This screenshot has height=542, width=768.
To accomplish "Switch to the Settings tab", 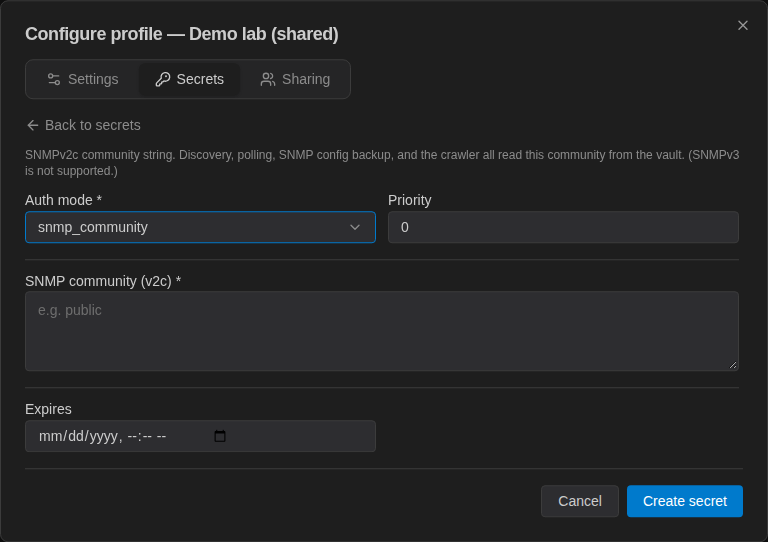I will [x=83, y=79].
